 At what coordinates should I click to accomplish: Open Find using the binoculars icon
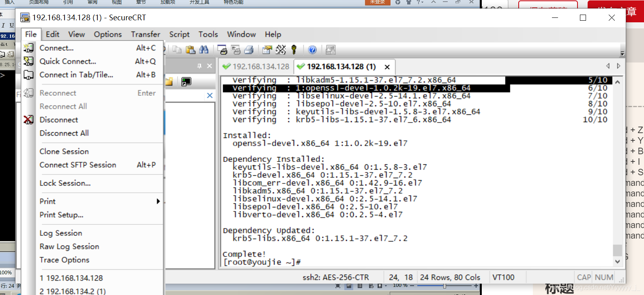point(204,50)
